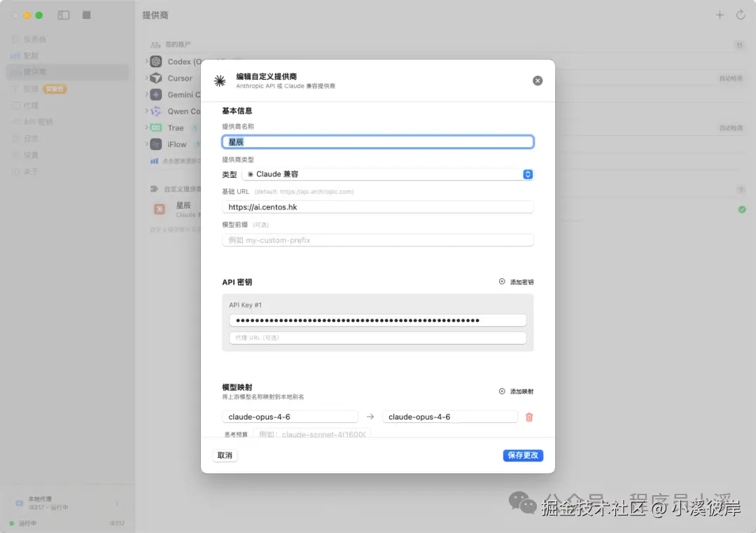
Task: Click the API Key #1 password field
Action: [377, 320]
